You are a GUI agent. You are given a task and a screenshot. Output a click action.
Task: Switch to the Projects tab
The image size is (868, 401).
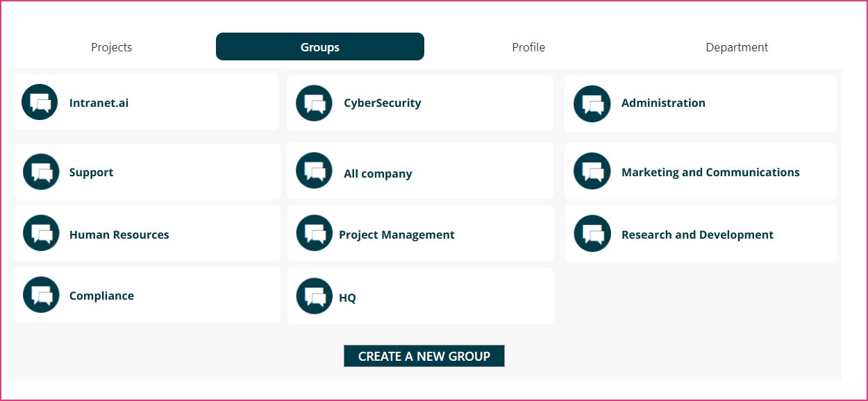click(112, 47)
